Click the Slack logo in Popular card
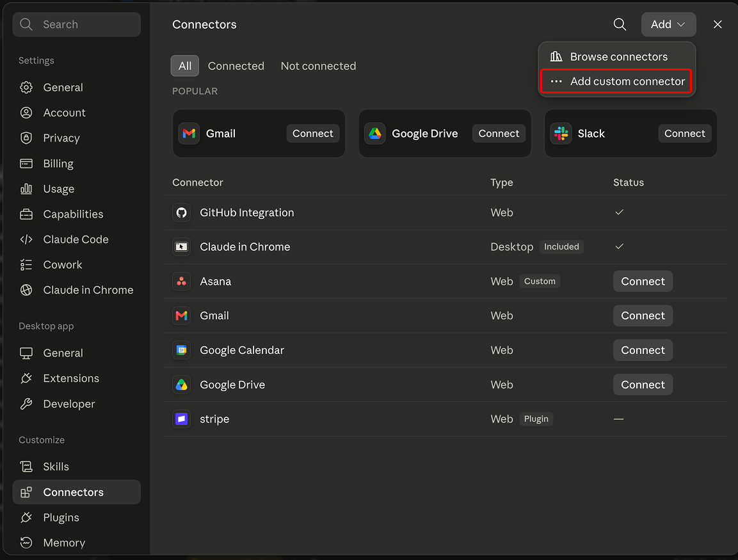 point(561,134)
